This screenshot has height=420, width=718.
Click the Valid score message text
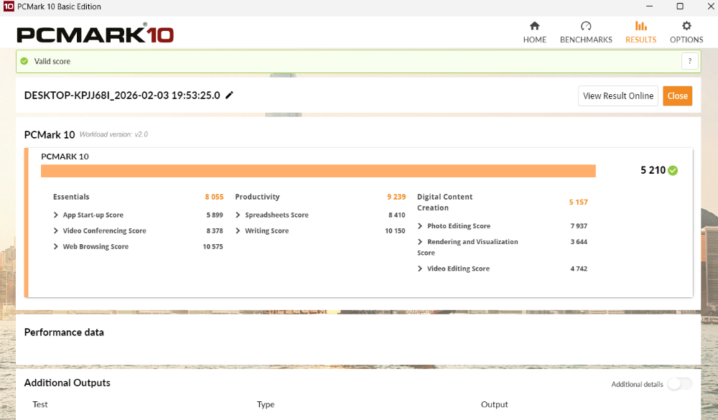click(x=52, y=61)
